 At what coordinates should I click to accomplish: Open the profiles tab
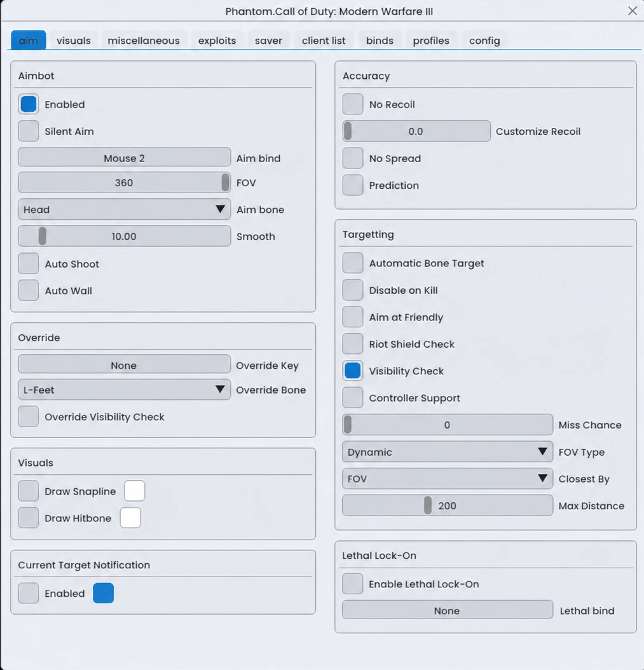click(x=431, y=41)
